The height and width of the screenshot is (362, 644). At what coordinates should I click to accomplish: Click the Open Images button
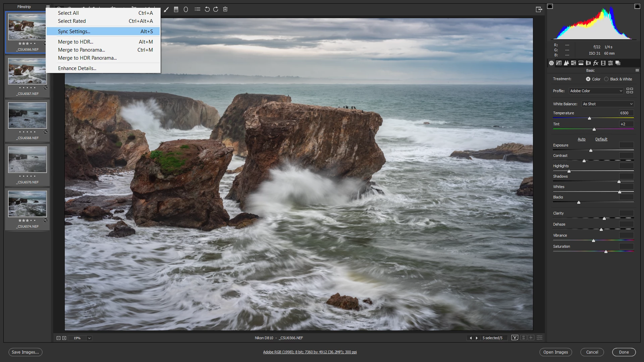(555, 352)
